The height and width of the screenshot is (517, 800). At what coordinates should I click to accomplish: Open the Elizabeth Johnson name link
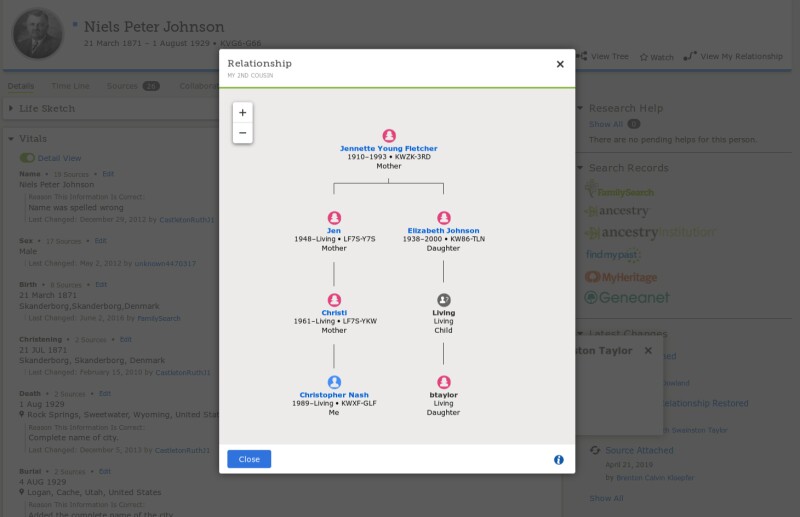(443, 231)
